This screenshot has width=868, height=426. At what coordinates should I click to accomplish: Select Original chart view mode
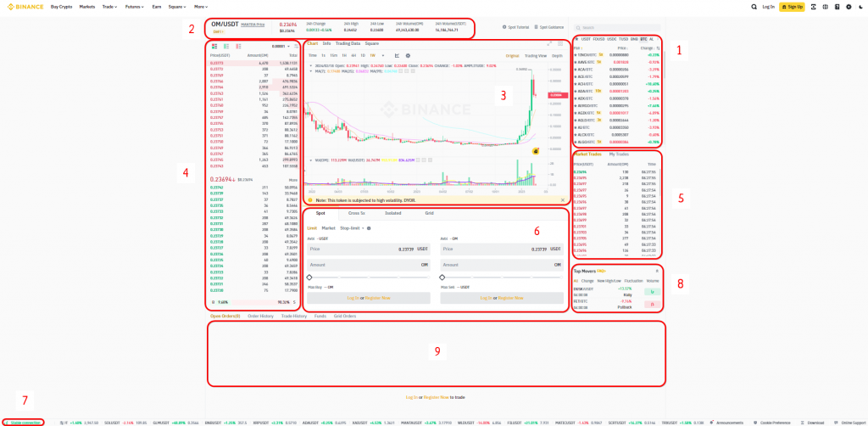(x=512, y=55)
